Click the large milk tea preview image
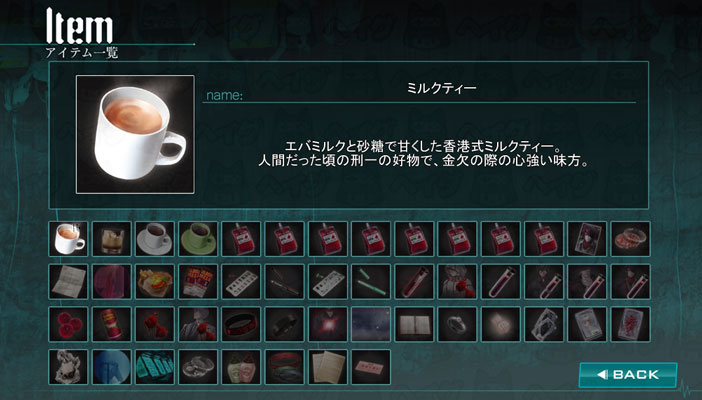This screenshot has width=702, height=400. pos(135,134)
